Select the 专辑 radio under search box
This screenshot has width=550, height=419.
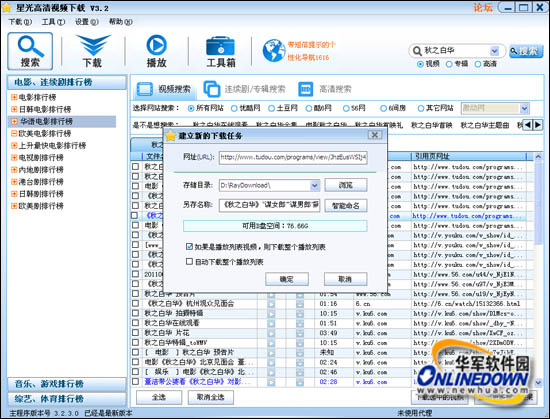pos(449,64)
